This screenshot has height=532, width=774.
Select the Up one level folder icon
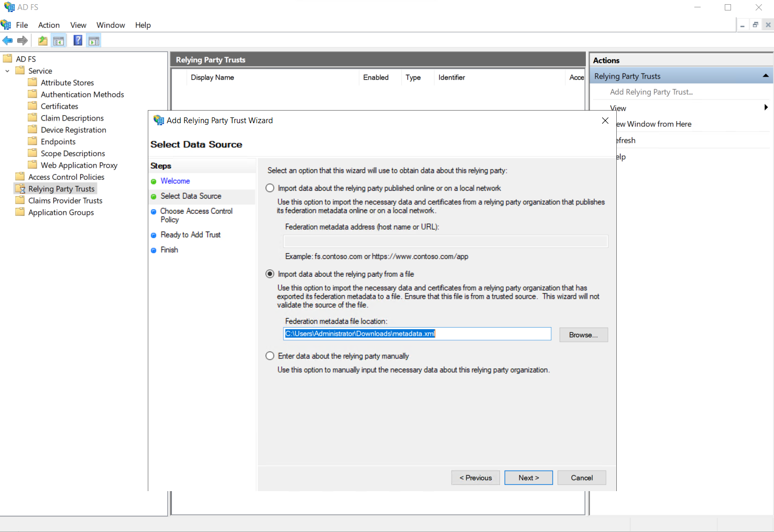click(x=42, y=40)
